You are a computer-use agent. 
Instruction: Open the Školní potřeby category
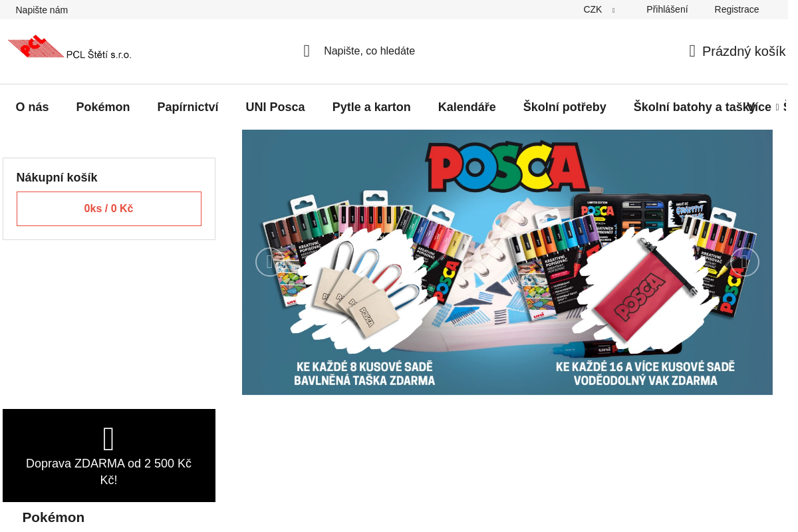(x=565, y=107)
